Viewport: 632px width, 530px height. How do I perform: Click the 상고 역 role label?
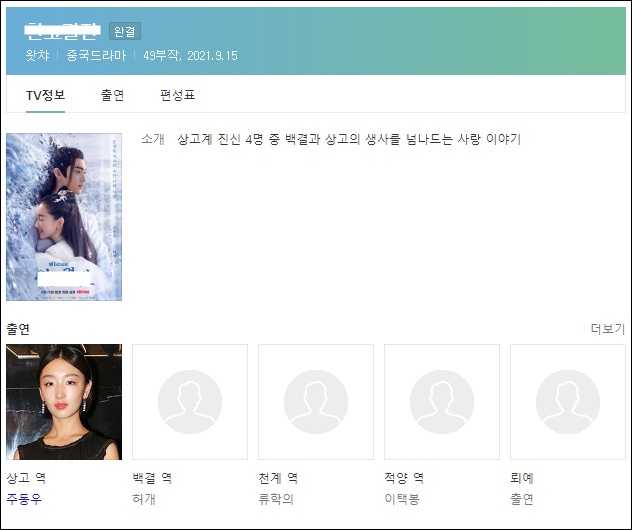[x=26, y=478]
